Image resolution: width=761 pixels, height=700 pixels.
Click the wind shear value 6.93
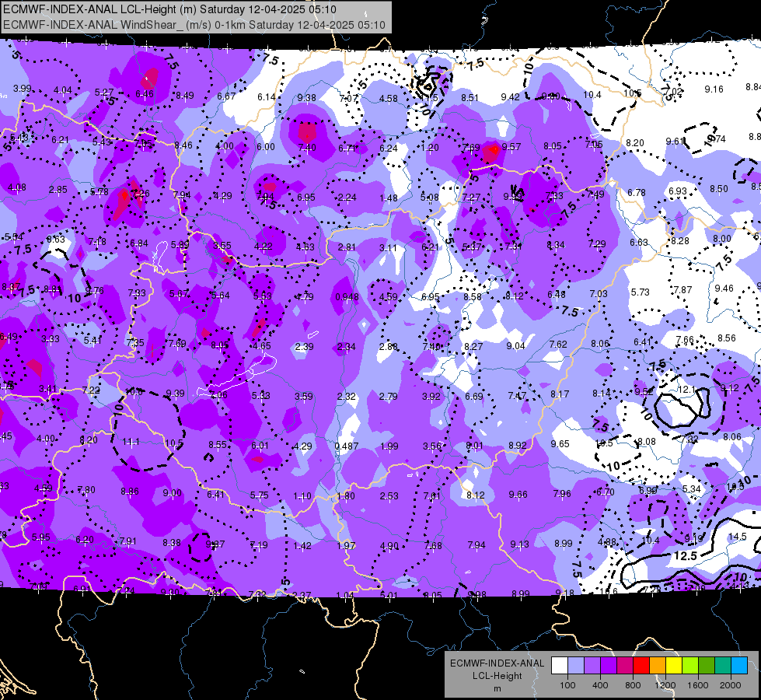[x=678, y=191]
